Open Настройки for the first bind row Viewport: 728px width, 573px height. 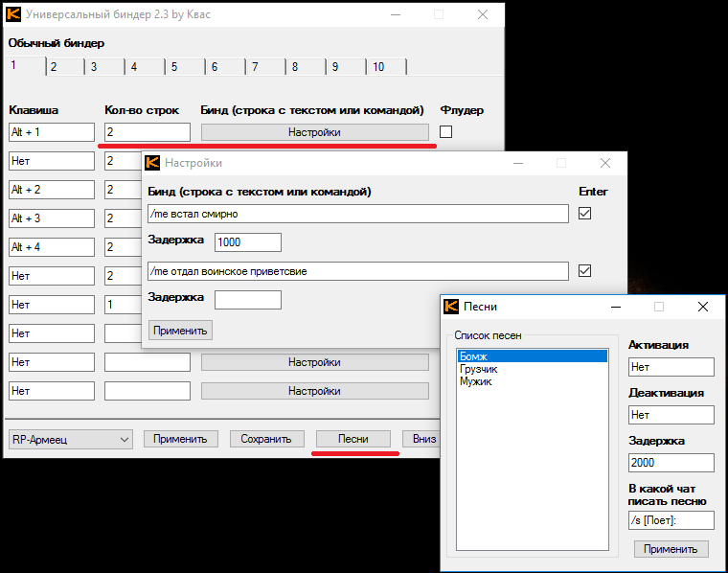click(314, 132)
